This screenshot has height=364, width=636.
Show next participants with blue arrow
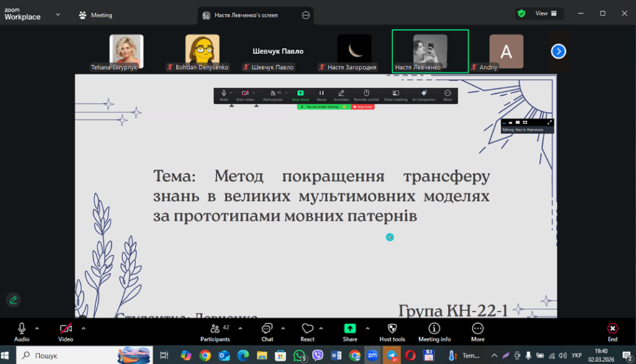[558, 52]
